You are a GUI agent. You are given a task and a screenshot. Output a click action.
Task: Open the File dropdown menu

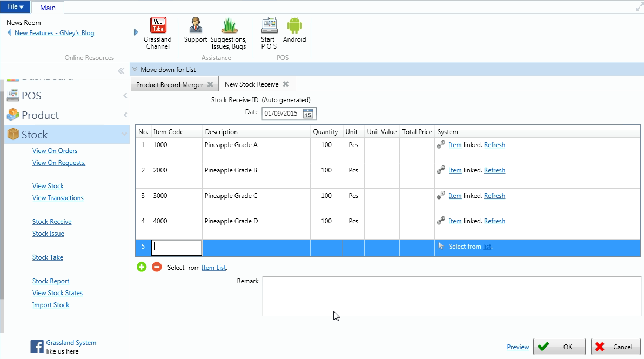(15, 7)
